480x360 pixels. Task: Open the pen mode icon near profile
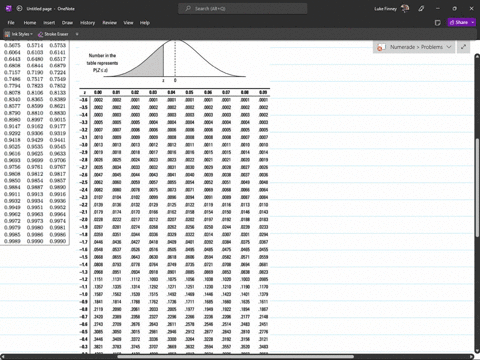click(x=421, y=9)
